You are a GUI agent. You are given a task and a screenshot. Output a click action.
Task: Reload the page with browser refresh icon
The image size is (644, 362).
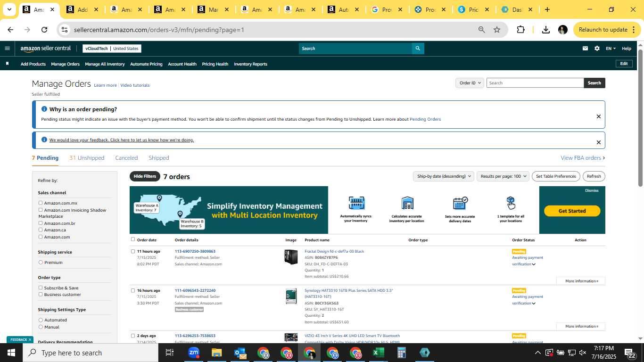[44, 30]
